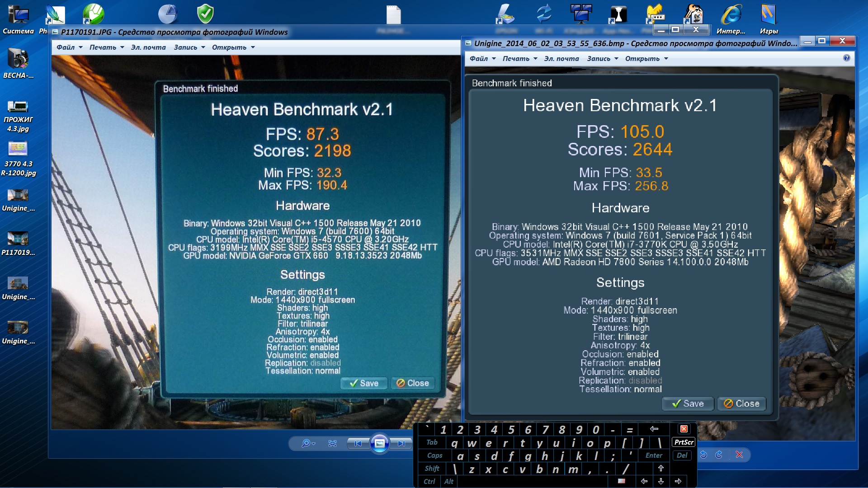Click the US flag language key
The image size is (868, 488).
pyautogui.click(x=622, y=481)
